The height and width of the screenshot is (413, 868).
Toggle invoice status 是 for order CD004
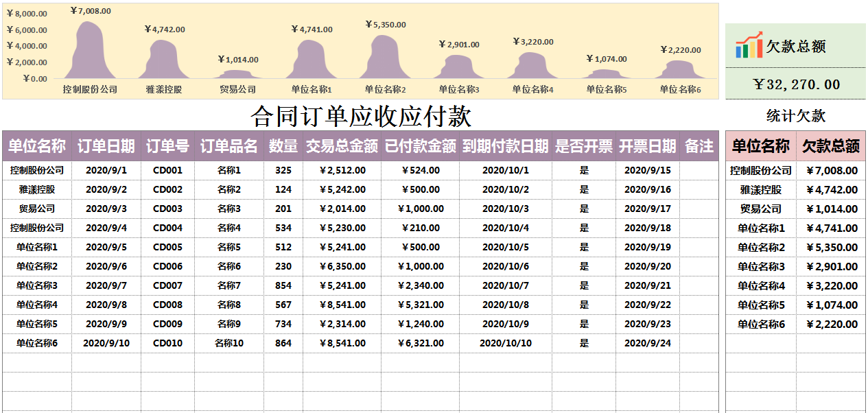click(x=585, y=227)
